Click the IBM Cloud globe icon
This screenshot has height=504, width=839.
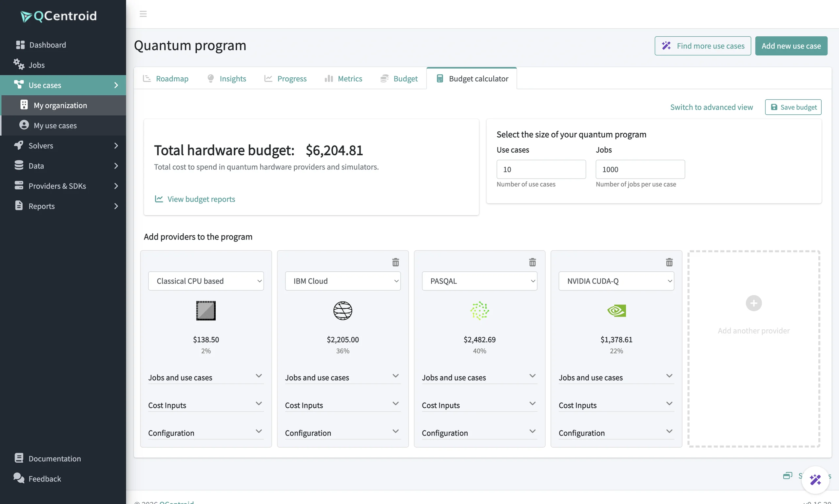point(343,310)
